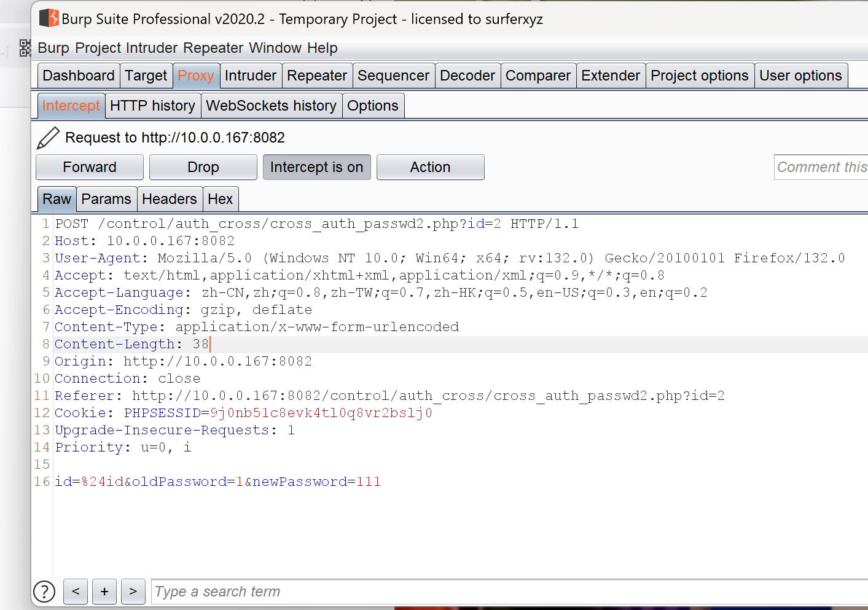Click the Burp Suite logo icon
Viewport: 868px width, 610px height.
[49, 18]
